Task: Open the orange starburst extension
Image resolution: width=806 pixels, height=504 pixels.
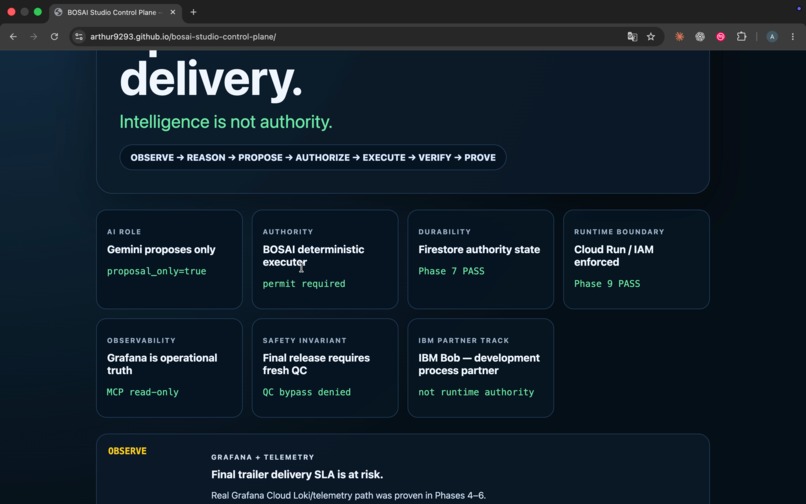Action: 680,37
